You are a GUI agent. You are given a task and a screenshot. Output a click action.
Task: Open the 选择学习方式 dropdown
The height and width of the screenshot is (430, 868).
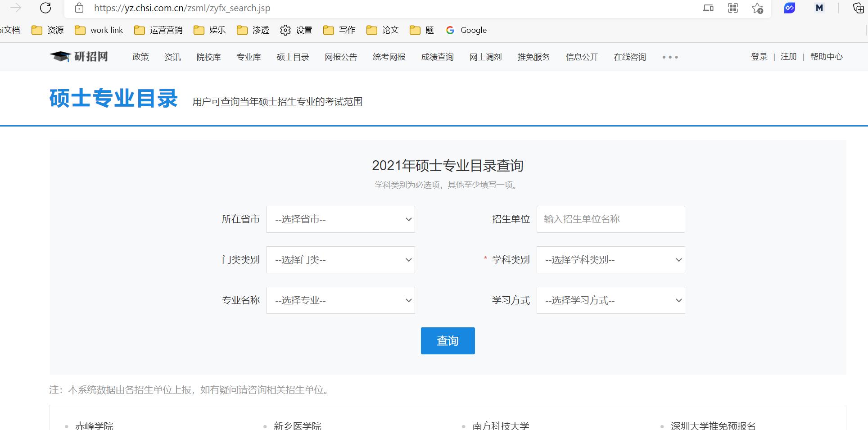[x=611, y=300]
